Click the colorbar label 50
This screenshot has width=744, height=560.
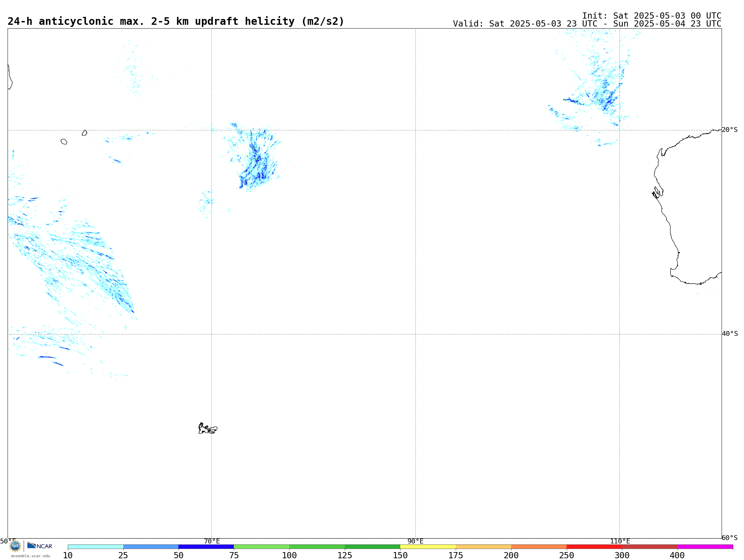178,556
